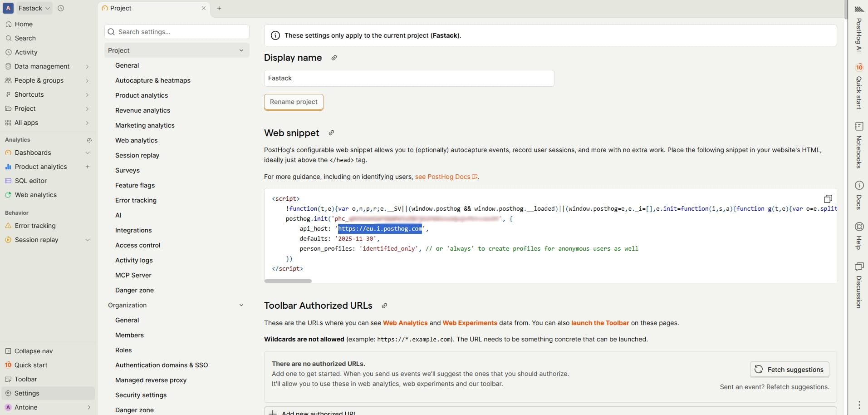
Task: Click the Search magnifier icon in sidebar
Action: click(x=8, y=38)
